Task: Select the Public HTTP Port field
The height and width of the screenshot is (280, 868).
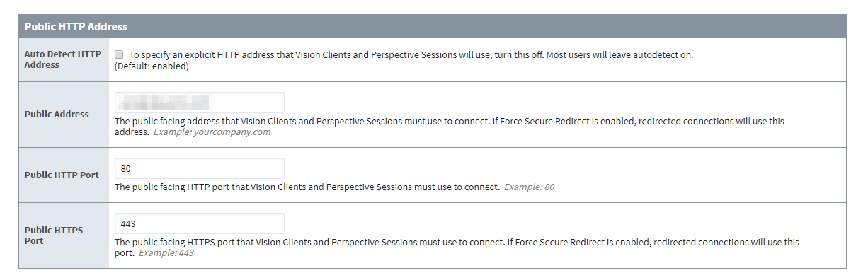Action: click(199, 168)
